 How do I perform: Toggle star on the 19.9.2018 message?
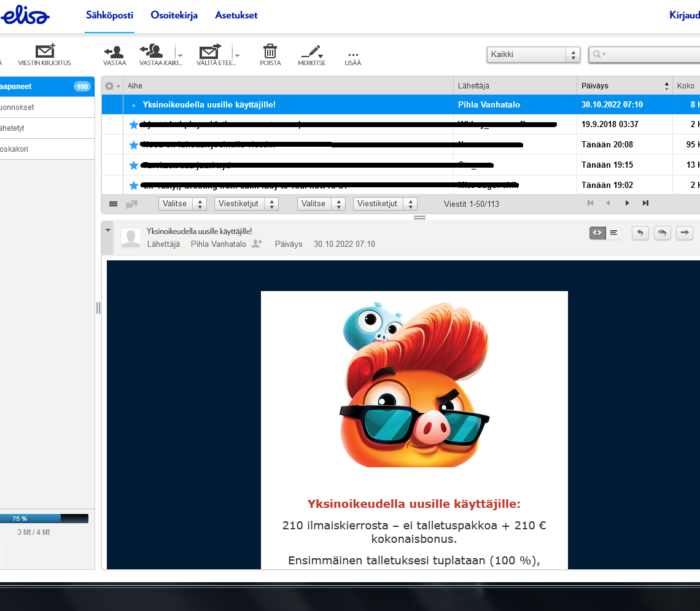(134, 125)
